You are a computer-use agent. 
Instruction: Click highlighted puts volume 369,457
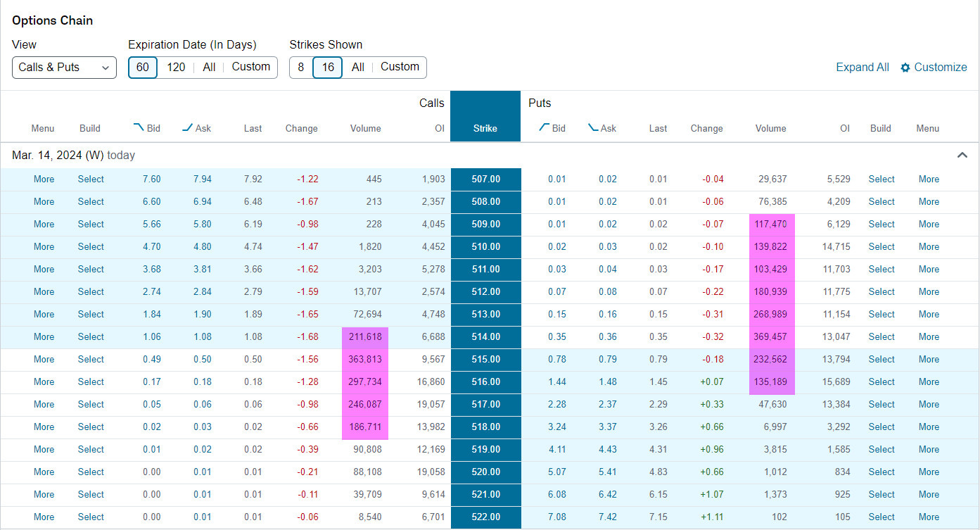tap(772, 337)
